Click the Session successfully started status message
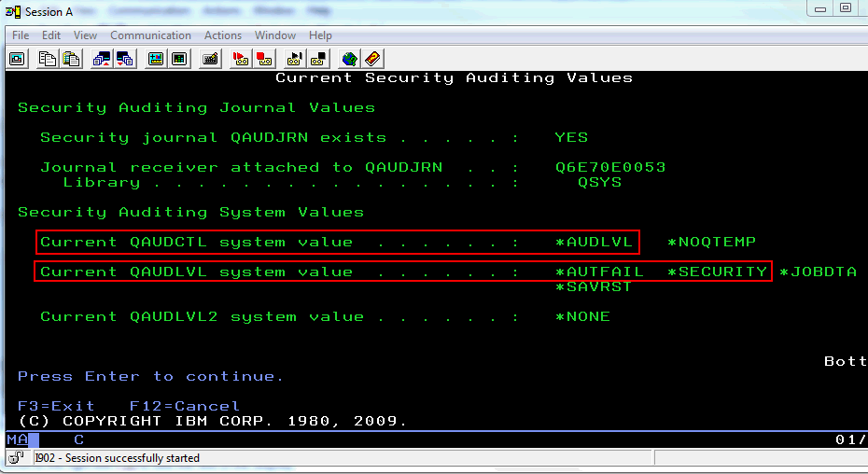Viewport: 868px width, 474px height. (x=117, y=458)
